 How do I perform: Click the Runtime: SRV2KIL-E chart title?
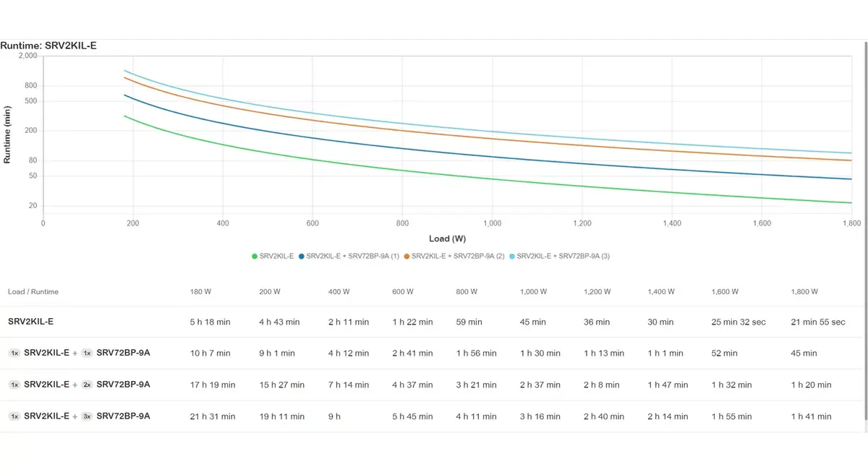(48, 46)
